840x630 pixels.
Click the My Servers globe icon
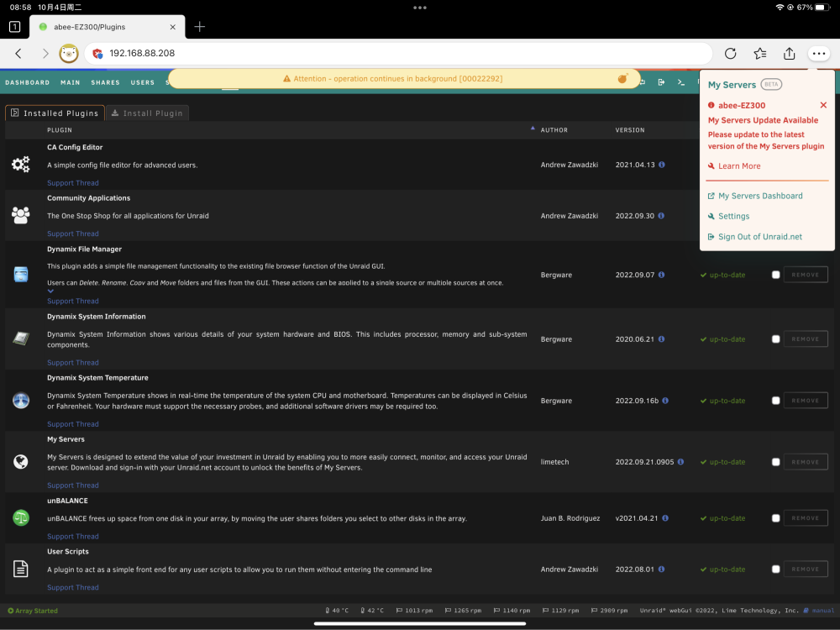21,462
